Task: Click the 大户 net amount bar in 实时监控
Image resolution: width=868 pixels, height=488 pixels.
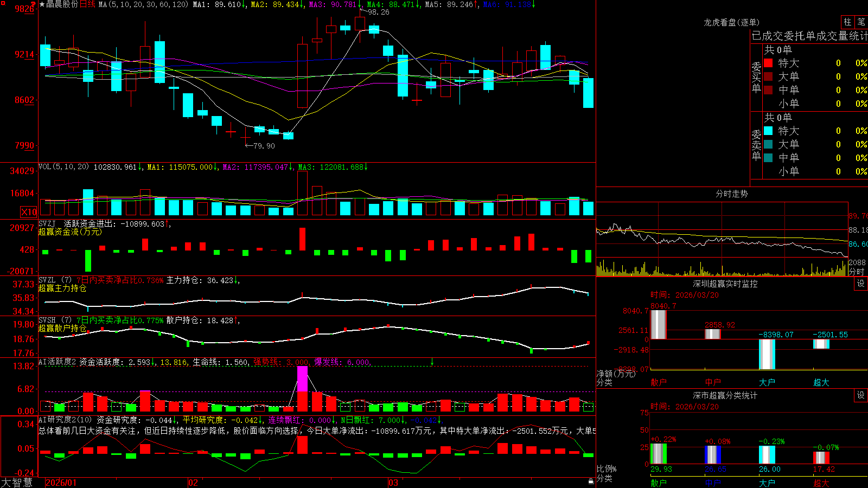Action: (767, 354)
